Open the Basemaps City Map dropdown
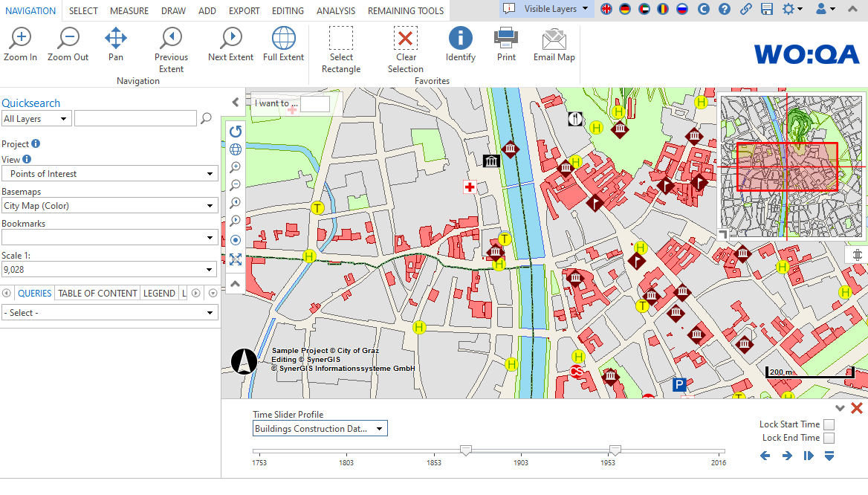868x495 pixels. 109,206
